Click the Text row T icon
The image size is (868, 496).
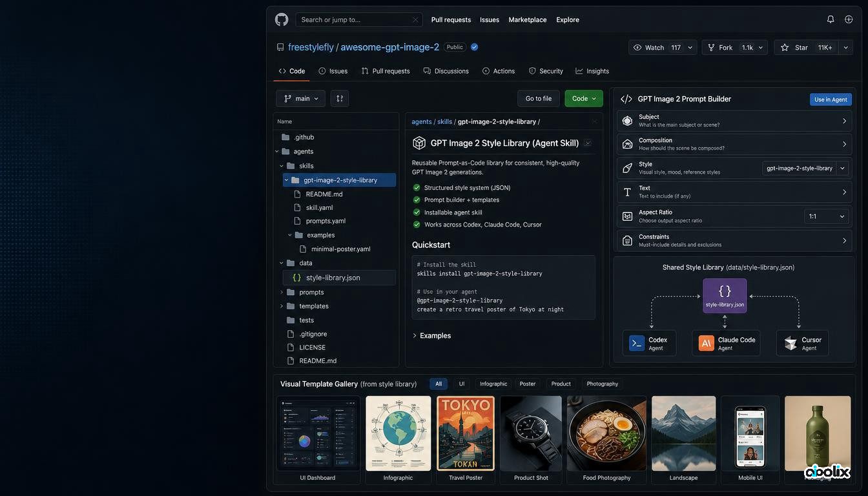point(627,192)
